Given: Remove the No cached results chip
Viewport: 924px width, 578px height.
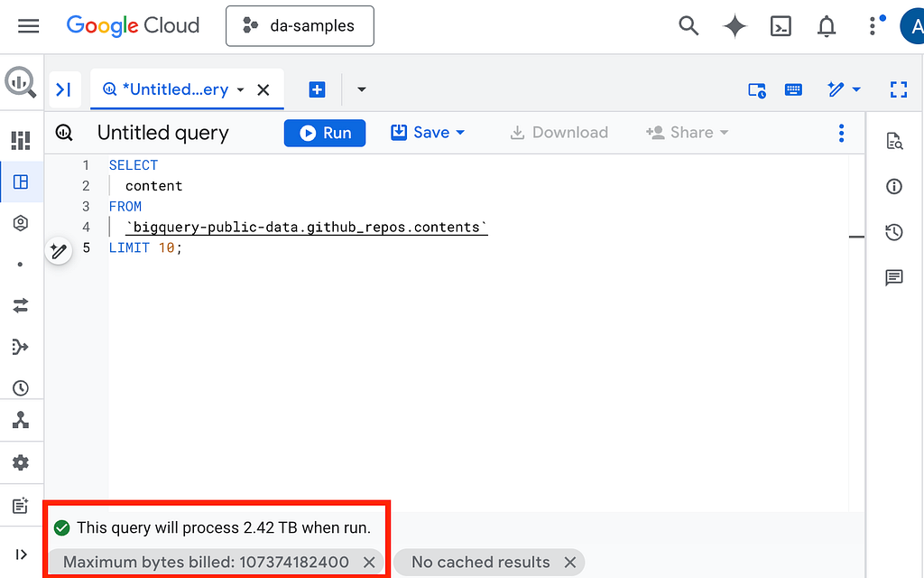Looking at the screenshot, I should click(570, 562).
